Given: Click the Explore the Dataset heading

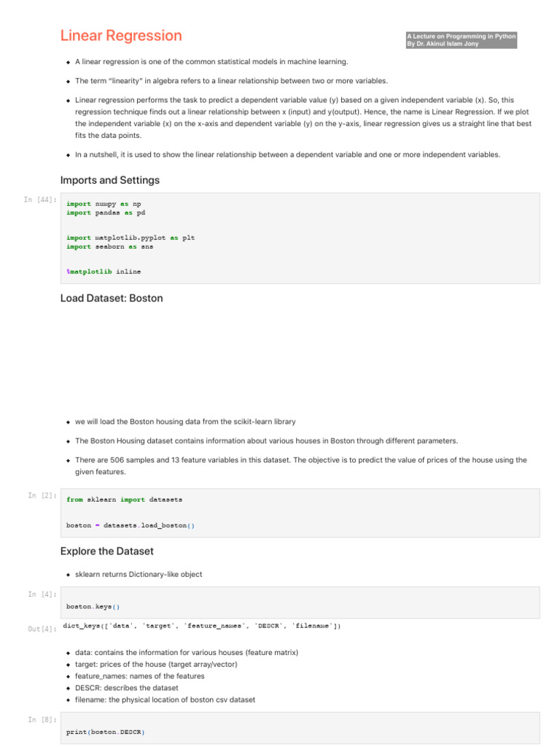Looking at the screenshot, I should tap(107, 551).
